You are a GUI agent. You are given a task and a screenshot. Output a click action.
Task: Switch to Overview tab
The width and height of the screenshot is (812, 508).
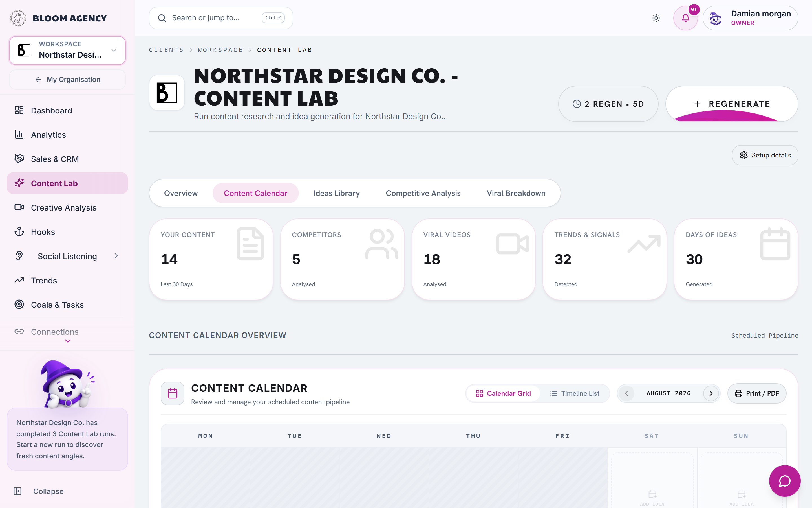pos(181,193)
